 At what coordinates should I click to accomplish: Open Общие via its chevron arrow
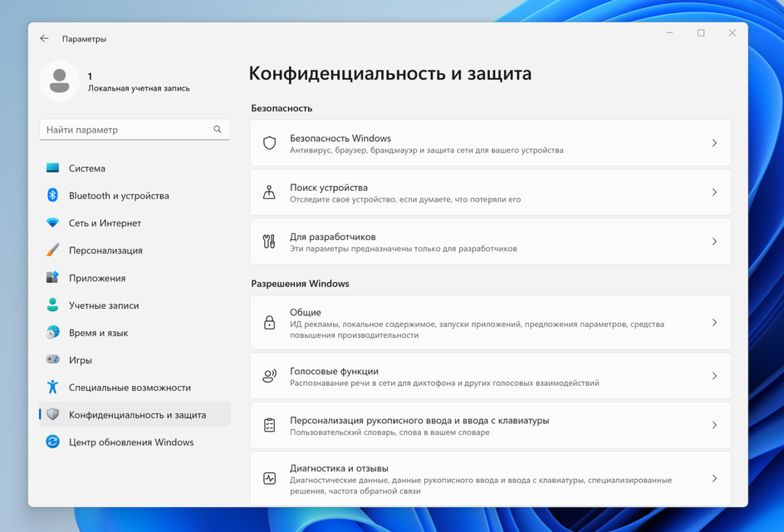(x=714, y=323)
